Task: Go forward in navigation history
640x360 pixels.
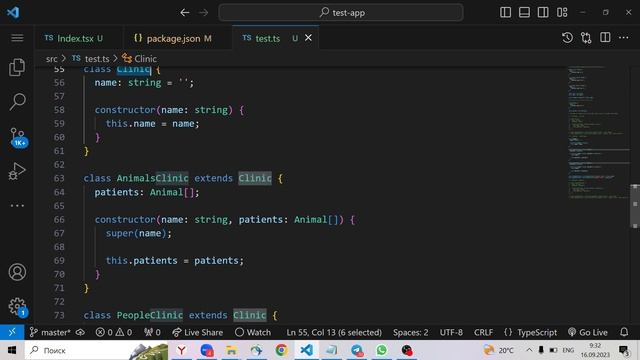Action: pyautogui.click(x=203, y=13)
